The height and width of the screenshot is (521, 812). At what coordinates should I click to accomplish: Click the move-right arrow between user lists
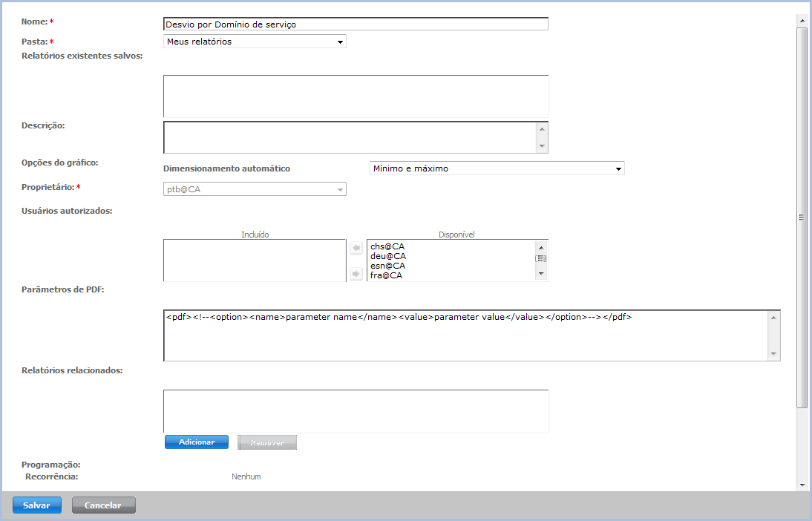point(356,273)
